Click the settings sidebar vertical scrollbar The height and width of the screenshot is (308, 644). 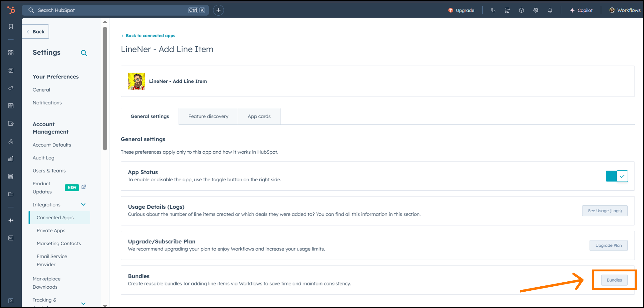click(105, 89)
